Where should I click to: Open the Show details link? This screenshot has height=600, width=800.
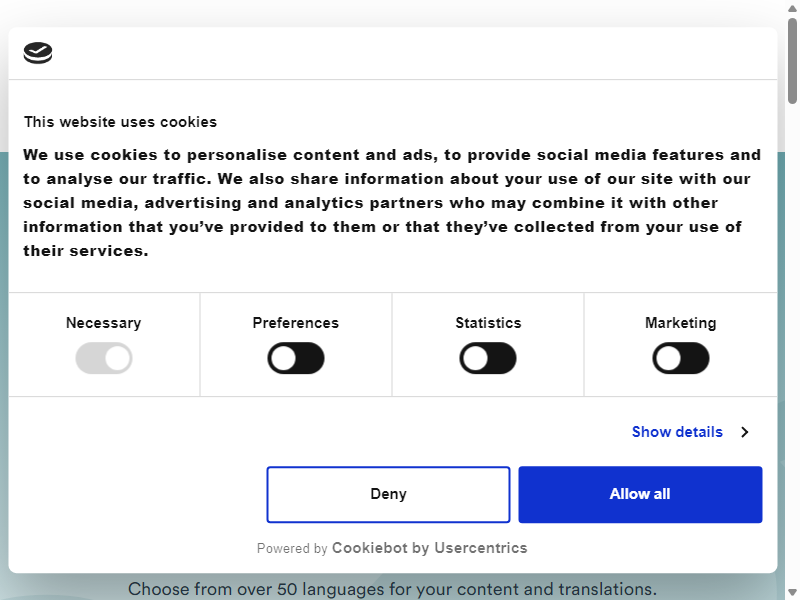[677, 432]
